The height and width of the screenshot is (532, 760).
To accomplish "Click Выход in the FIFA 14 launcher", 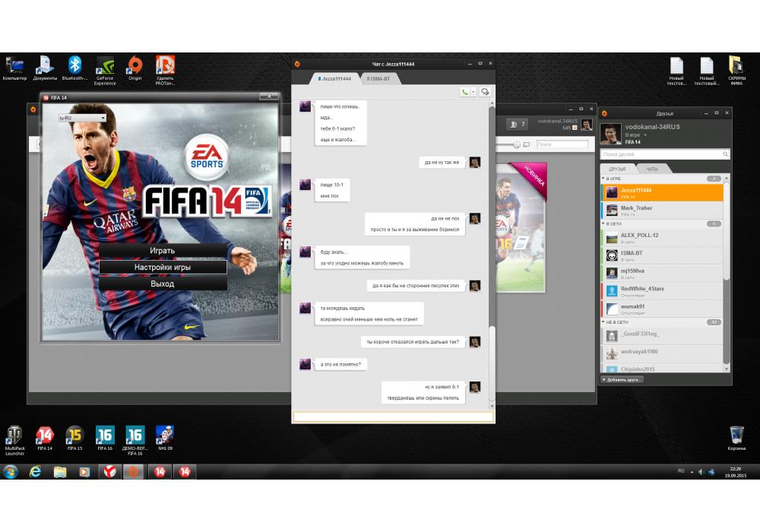I will pyautogui.click(x=163, y=283).
